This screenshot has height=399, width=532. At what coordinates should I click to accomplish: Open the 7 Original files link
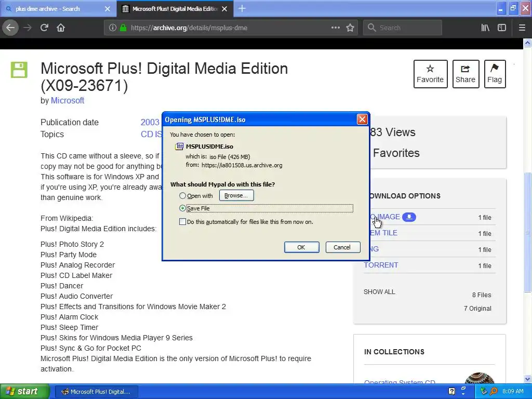478,309
